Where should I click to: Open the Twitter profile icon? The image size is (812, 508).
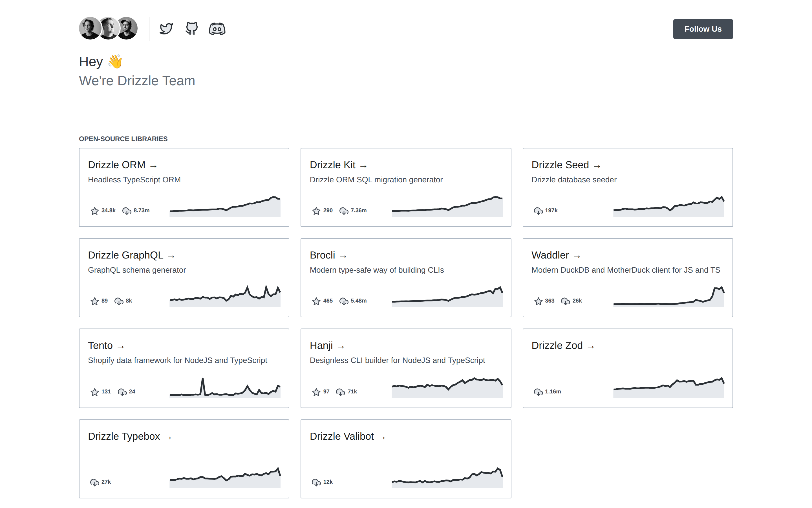tap(166, 29)
